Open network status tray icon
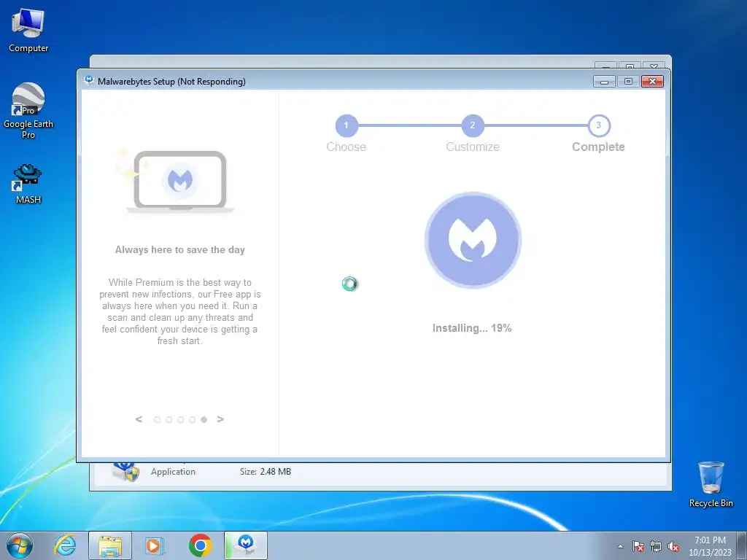This screenshot has width=747, height=560. [656, 546]
